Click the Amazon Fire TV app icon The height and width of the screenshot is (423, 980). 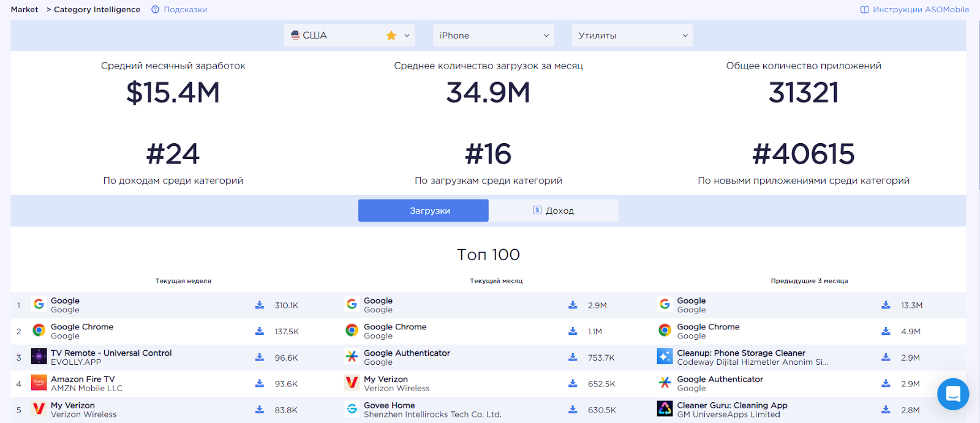(39, 383)
